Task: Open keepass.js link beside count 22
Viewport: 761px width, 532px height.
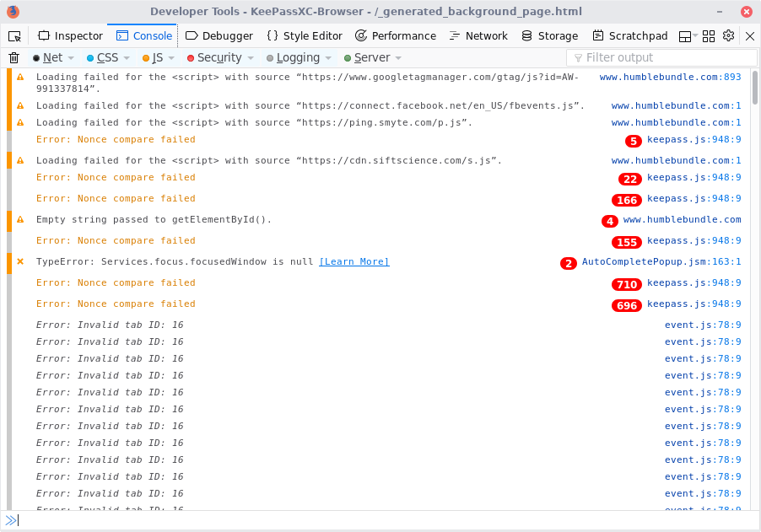Action: point(694,177)
